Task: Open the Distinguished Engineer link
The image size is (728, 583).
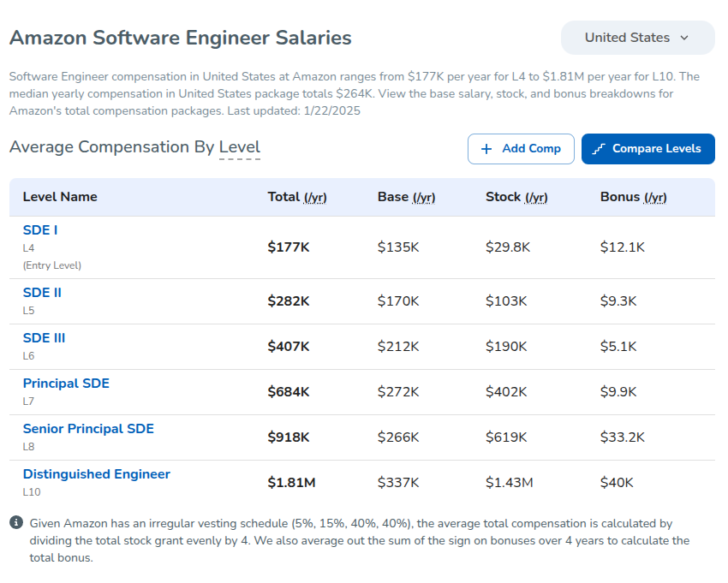Action: [x=97, y=474]
